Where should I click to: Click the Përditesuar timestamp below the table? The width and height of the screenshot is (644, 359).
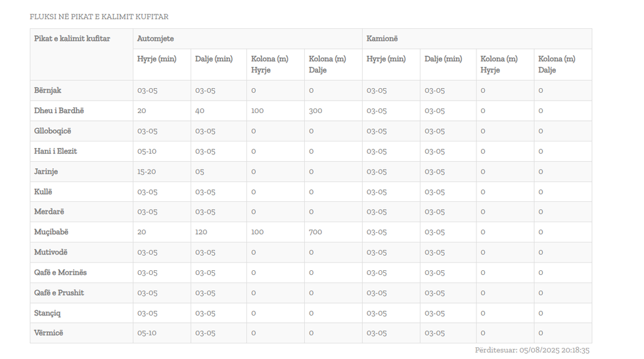coord(532,350)
